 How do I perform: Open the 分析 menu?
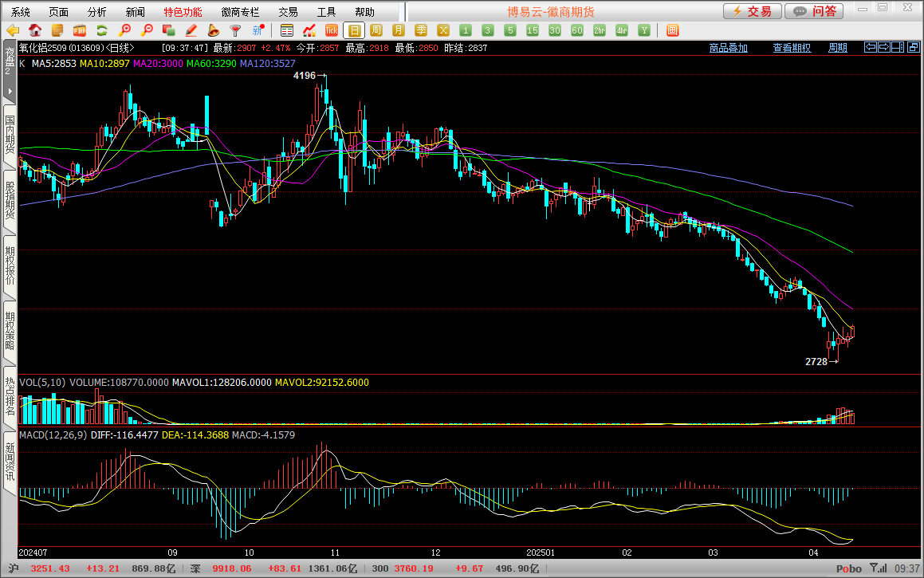coord(96,12)
